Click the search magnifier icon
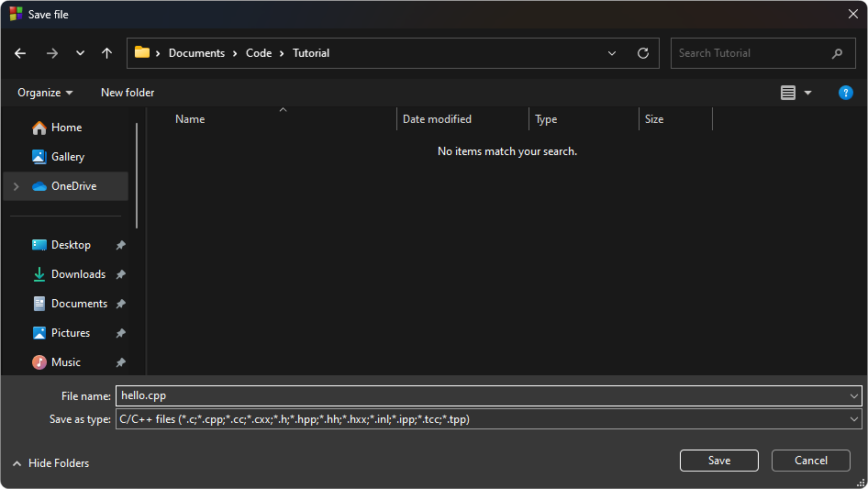 [837, 53]
